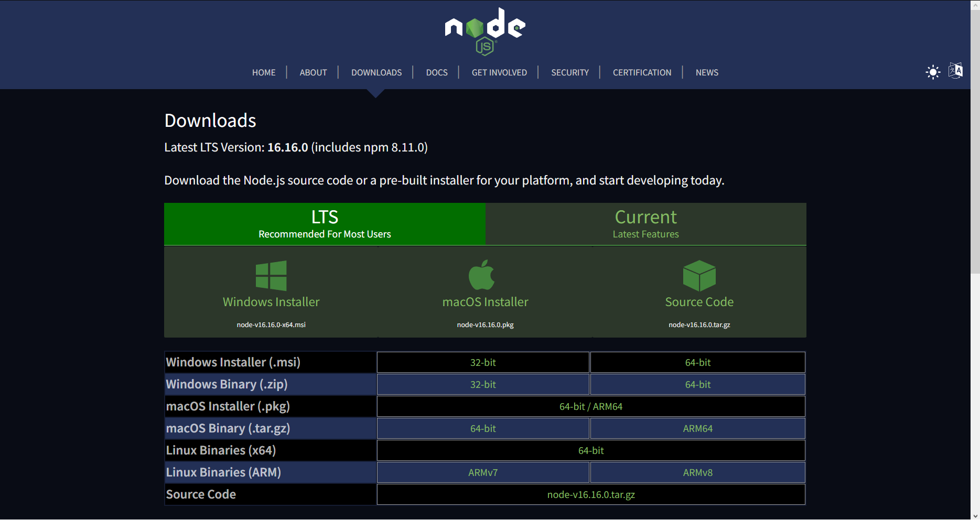Click the Node.js logo

point(485,31)
